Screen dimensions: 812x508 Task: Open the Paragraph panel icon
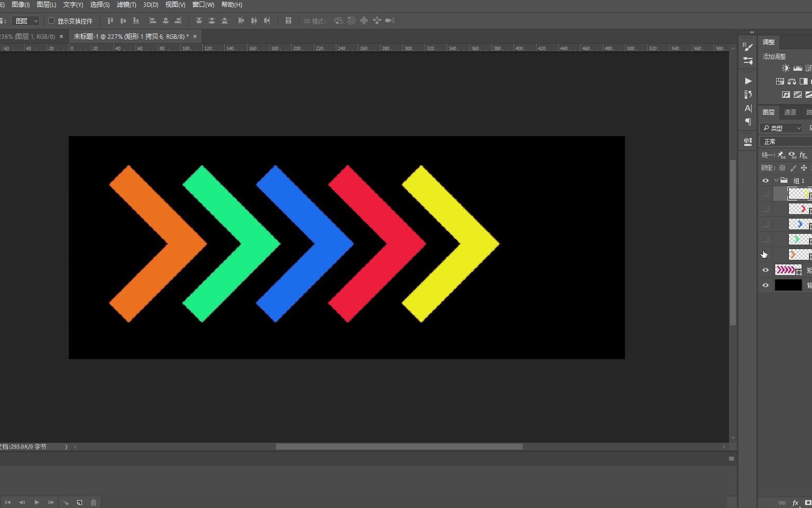(748, 121)
